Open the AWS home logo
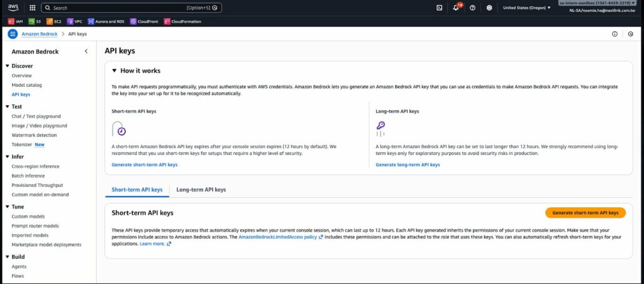 (x=13, y=8)
